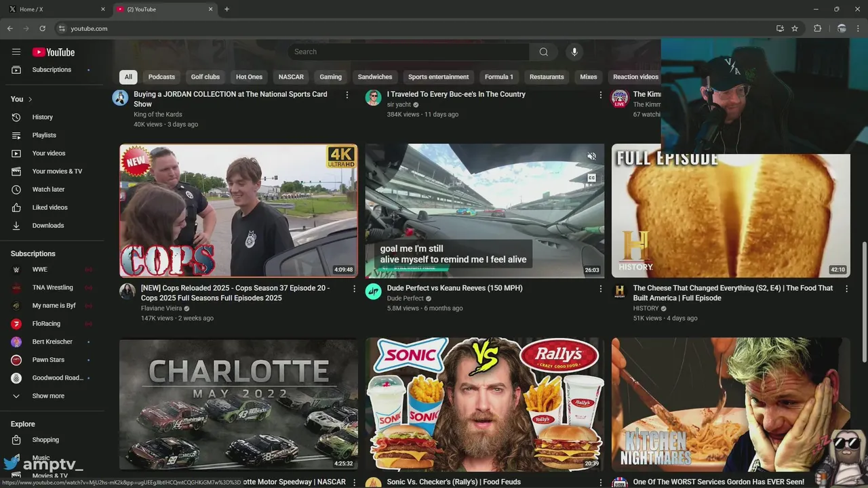
Task: Click the YouTube logo
Action: click(x=53, y=52)
